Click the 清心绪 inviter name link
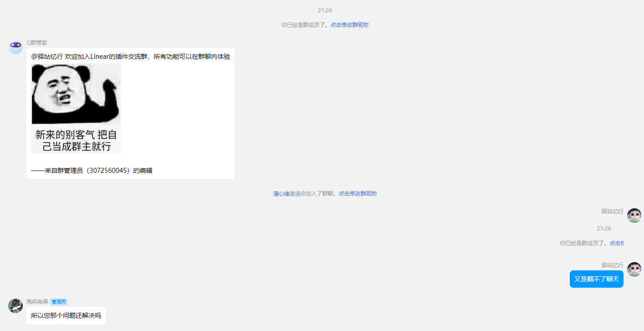This screenshot has width=644, height=331. click(x=281, y=194)
